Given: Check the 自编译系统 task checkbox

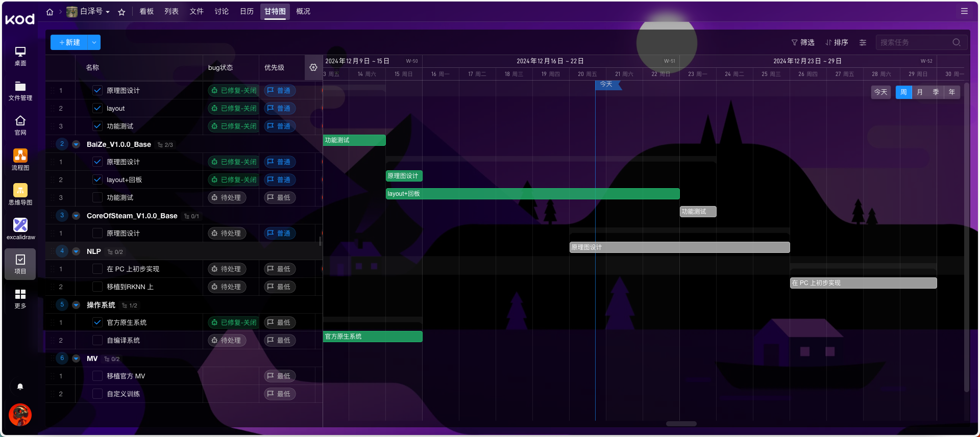Looking at the screenshot, I should 97,340.
